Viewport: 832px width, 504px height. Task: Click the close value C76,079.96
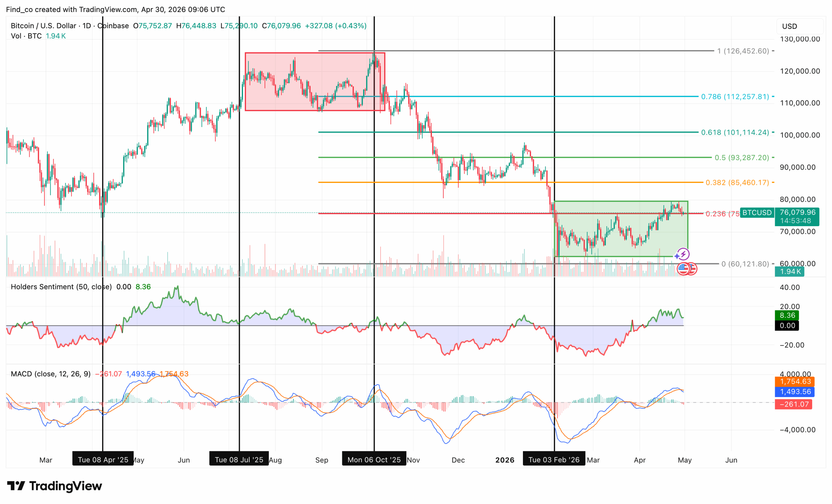pyautogui.click(x=281, y=26)
